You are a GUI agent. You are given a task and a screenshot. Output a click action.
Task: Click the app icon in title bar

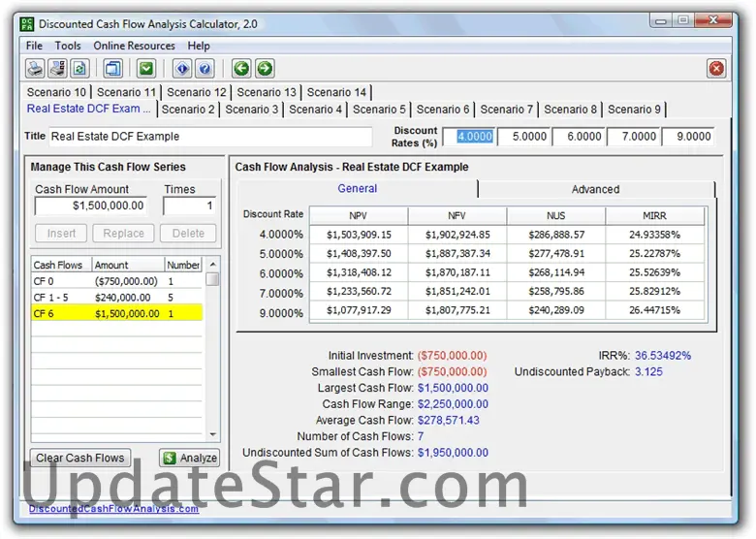pos(27,24)
